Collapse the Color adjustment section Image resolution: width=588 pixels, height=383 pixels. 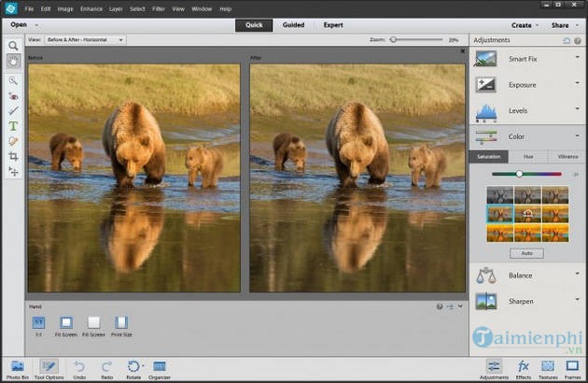point(578,135)
